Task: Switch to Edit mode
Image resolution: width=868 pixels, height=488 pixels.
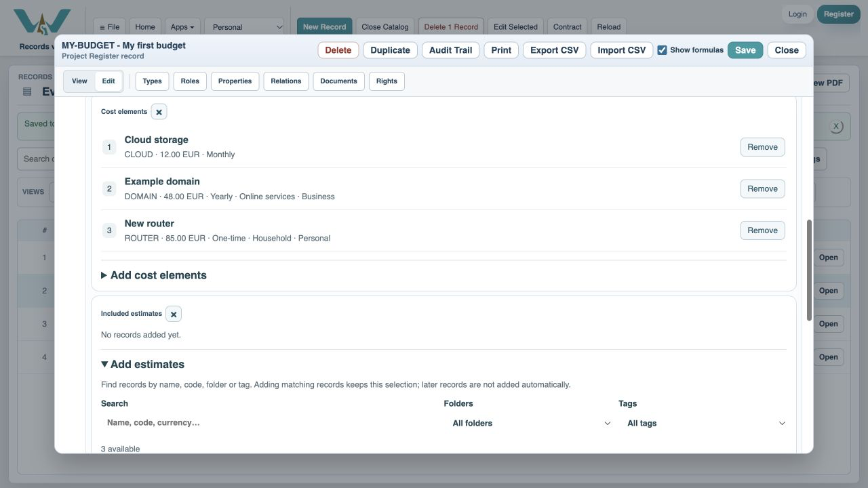Action: click(108, 81)
